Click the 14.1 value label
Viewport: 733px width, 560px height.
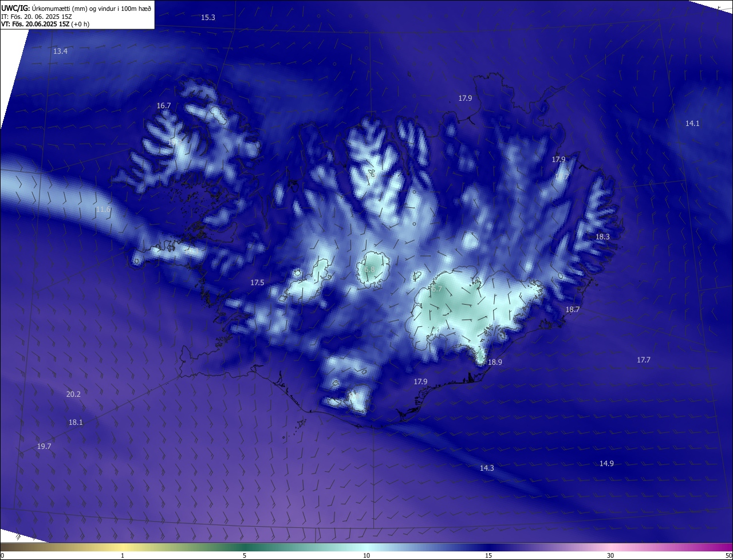click(x=692, y=124)
